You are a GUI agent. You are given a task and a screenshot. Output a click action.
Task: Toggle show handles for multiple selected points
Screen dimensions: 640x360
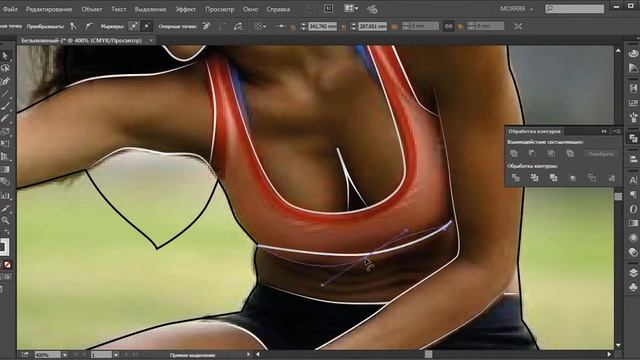coord(133,26)
